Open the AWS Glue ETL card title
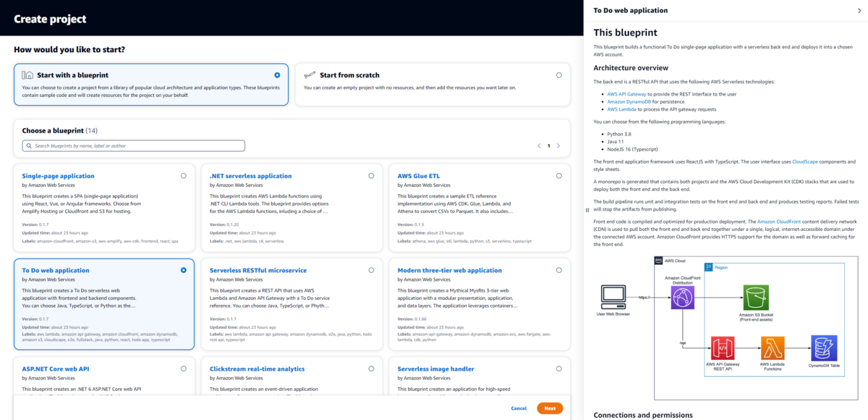 click(x=418, y=176)
